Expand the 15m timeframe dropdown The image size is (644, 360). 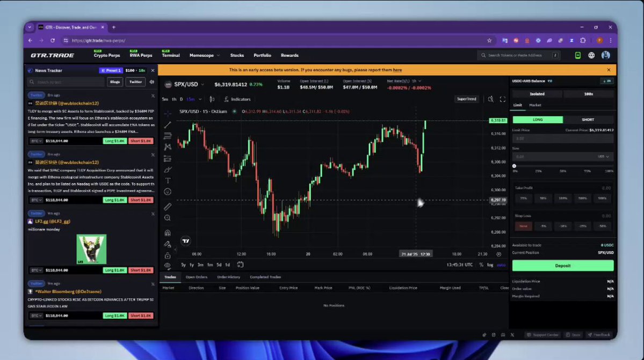pyautogui.click(x=200, y=99)
